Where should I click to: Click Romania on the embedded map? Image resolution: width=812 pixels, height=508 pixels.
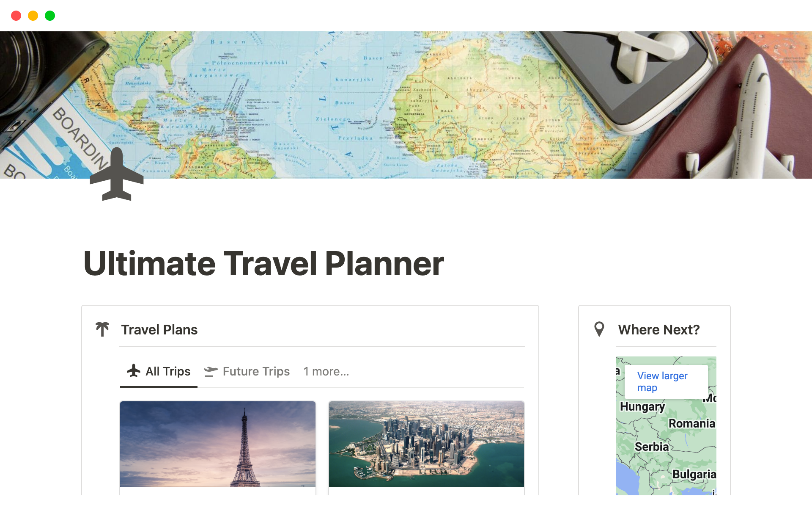click(691, 423)
